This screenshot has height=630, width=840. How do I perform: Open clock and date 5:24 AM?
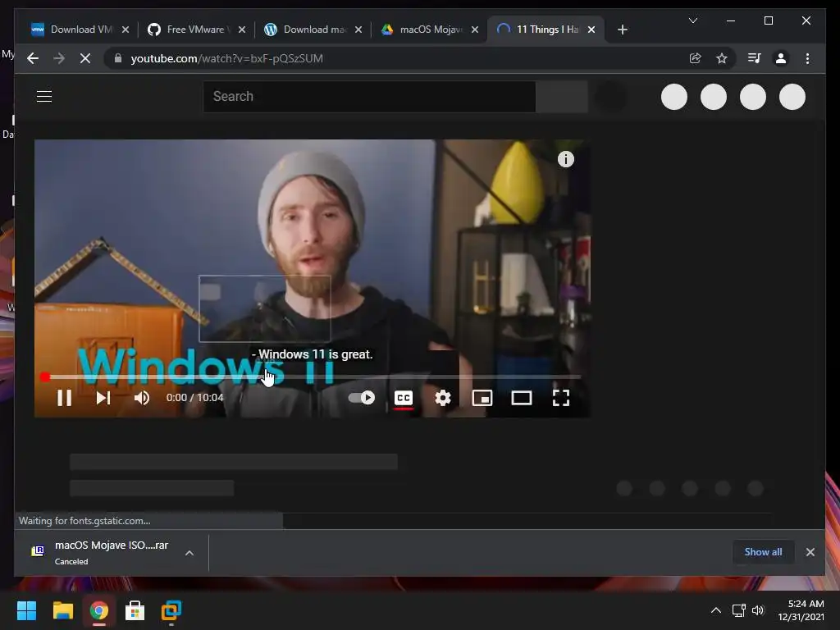click(x=801, y=610)
